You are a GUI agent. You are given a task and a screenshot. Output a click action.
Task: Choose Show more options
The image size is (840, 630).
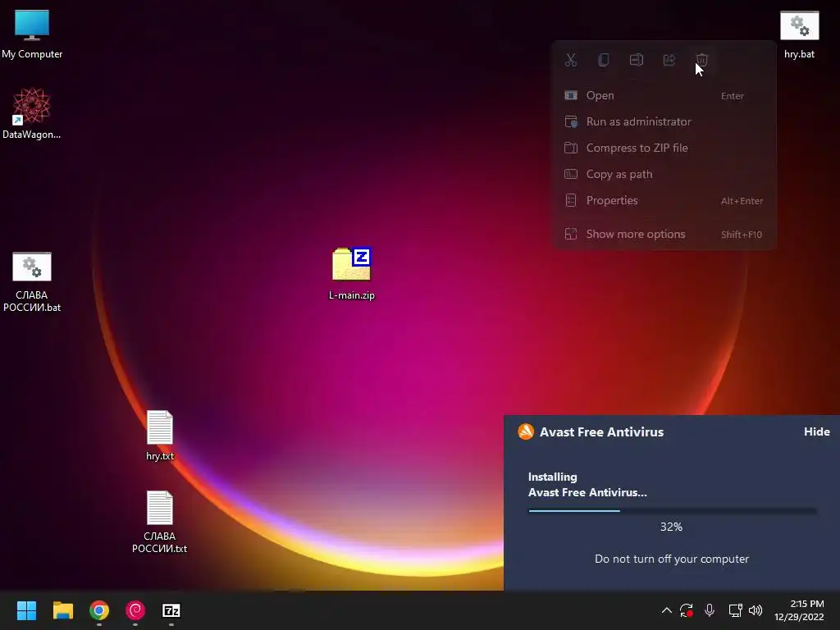click(664, 234)
